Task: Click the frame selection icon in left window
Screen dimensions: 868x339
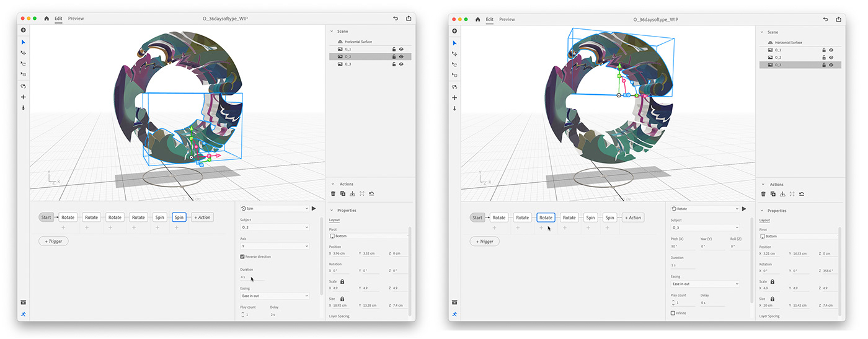Action: tap(361, 193)
